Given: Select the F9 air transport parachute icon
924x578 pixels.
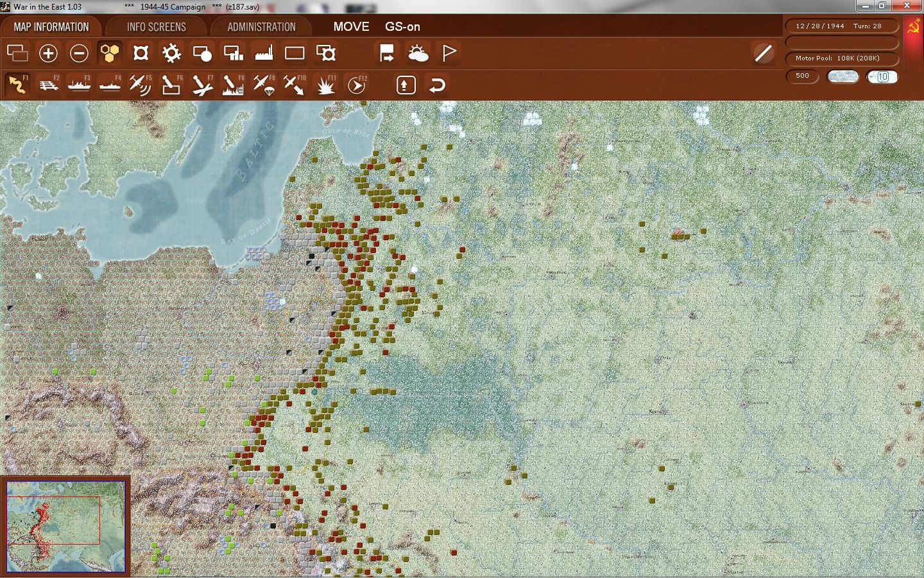Looking at the screenshot, I should tap(264, 85).
